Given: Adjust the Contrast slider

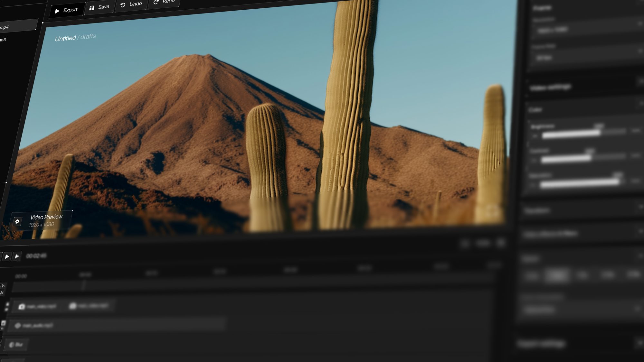Looking at the screenshot, I should [x=583, y=158].
